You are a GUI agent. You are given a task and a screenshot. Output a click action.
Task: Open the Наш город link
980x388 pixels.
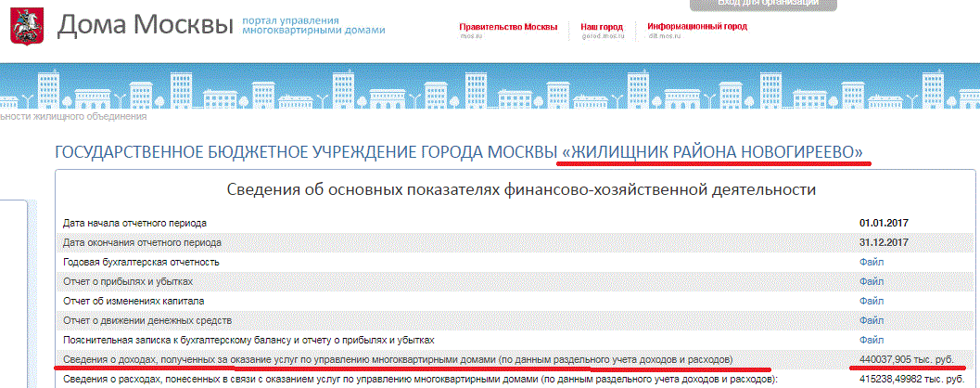tap(602, 27)
